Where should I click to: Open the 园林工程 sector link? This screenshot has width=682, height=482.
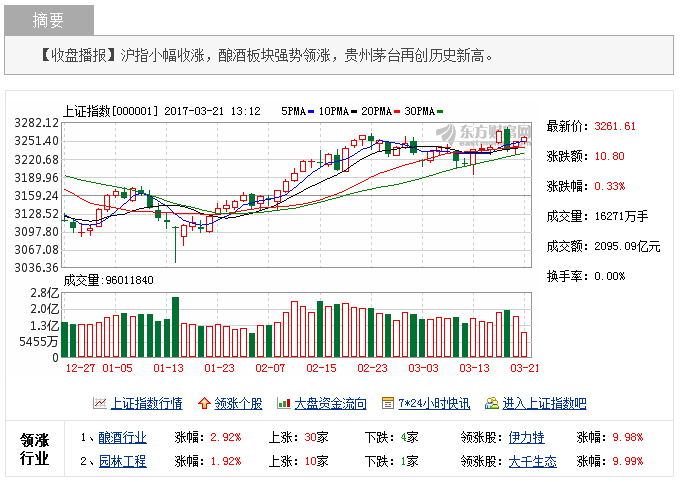pos(123,461)
